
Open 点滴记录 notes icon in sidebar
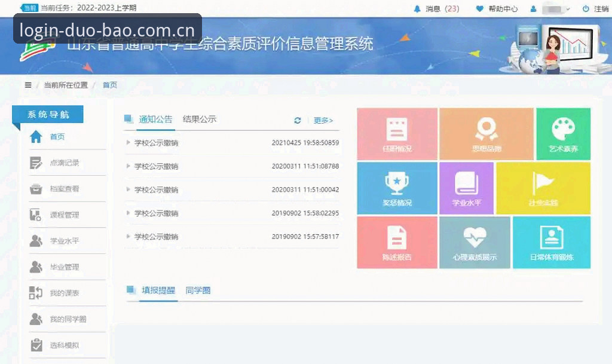tap(36, 163)
